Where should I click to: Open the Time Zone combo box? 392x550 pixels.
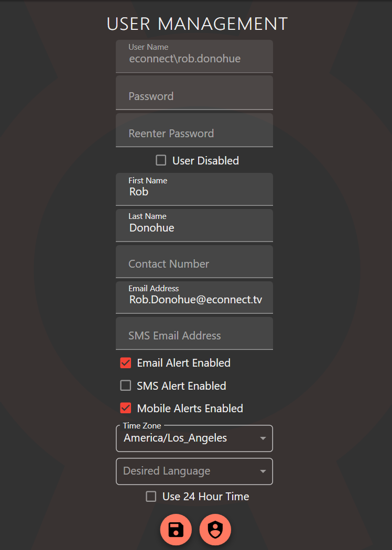click(194, 438)
